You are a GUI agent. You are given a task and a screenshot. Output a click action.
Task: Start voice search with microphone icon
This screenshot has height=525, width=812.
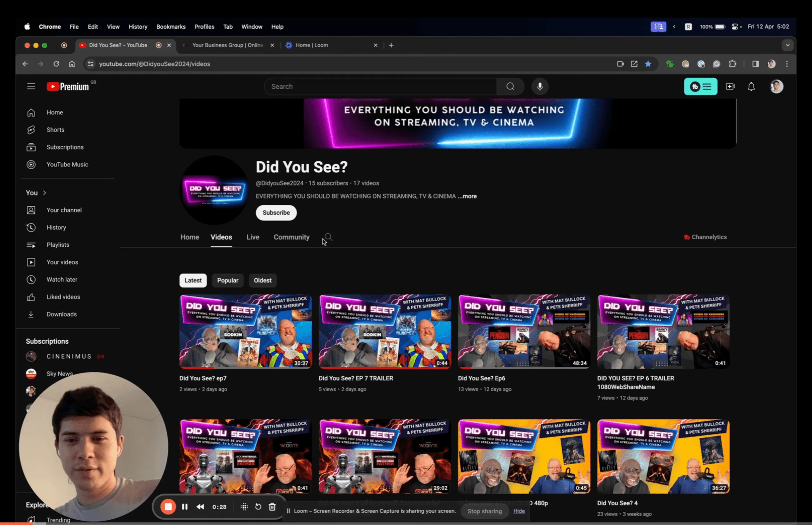(x=540, y=87)
